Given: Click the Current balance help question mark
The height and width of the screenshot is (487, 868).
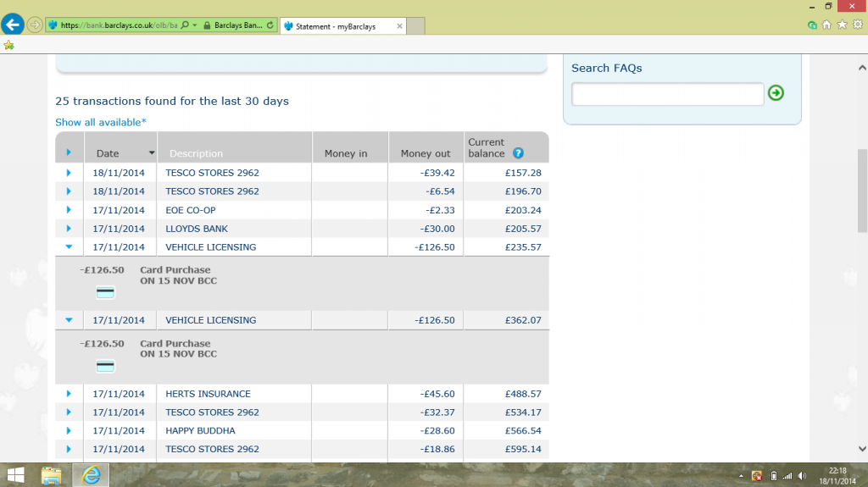Looking at the screenshot, I should (518, 153).
